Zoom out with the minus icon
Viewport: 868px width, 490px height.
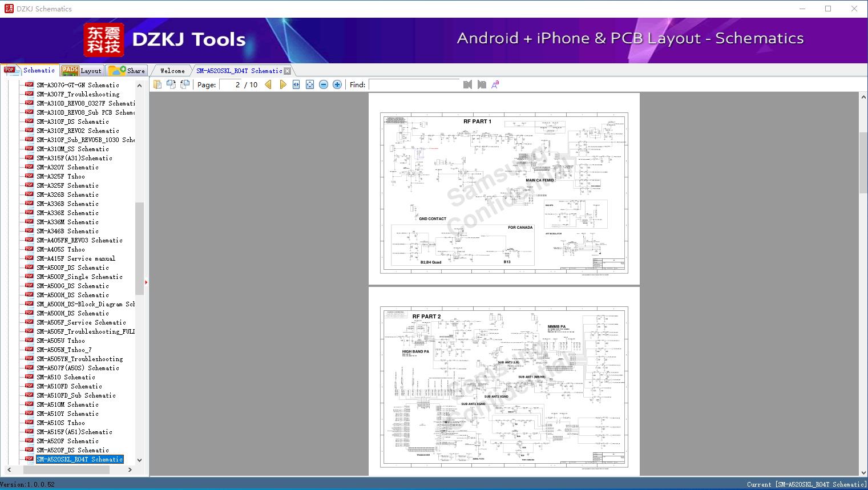click(324, 84)
